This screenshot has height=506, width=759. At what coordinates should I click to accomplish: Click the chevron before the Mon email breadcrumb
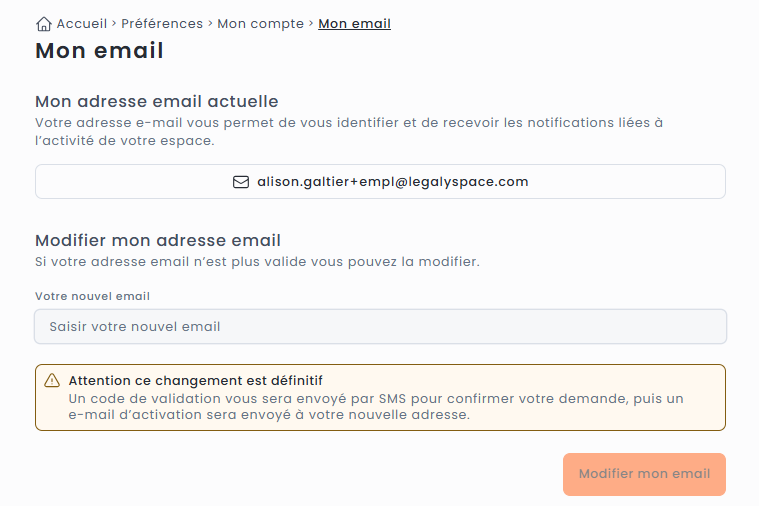tap(311, 24)
